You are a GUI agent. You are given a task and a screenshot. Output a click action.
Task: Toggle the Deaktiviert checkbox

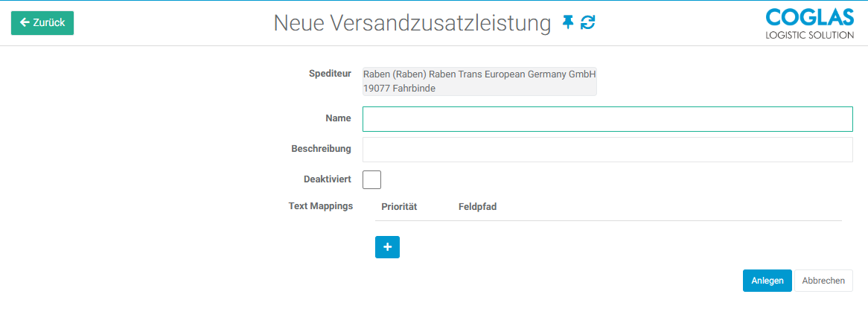click(x=371, y=179)
